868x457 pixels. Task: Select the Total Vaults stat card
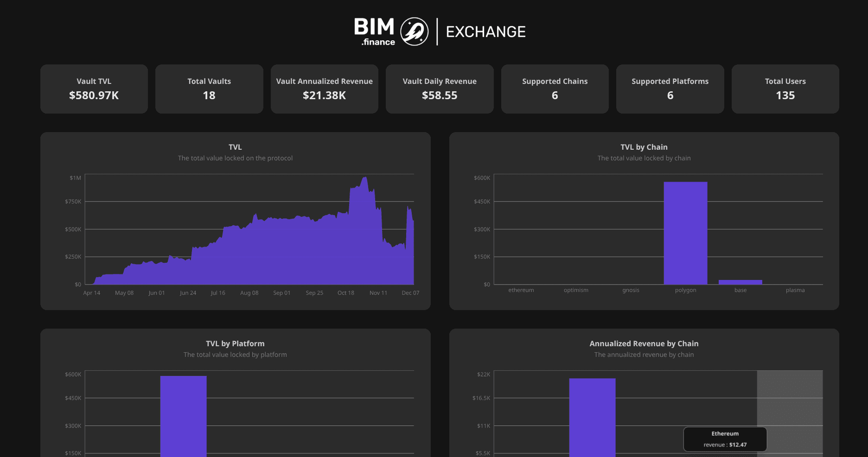[x=209, y=89]
